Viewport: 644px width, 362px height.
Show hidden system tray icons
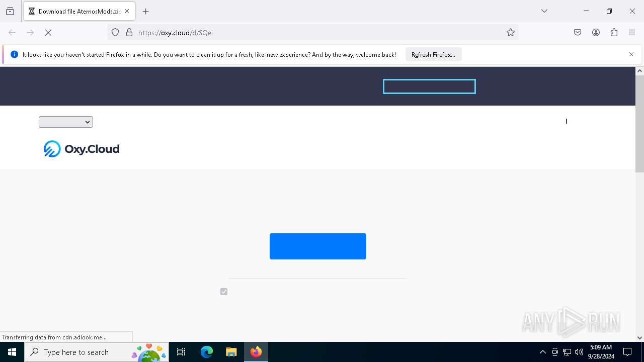click(x=542, y=352)
